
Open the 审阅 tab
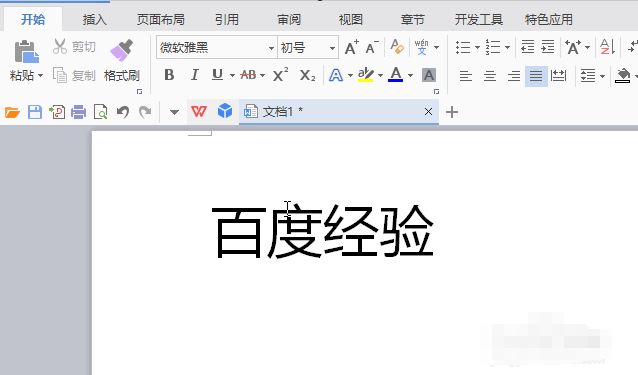(289, 20)
